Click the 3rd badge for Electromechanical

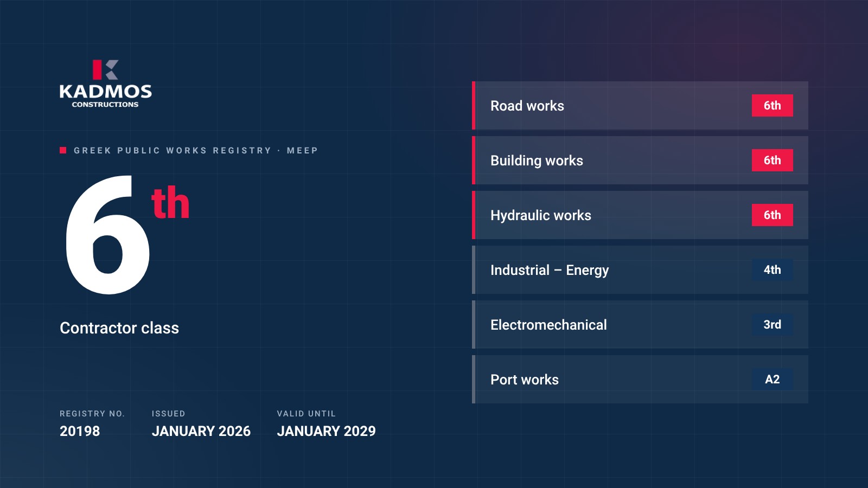pos(773,325)
